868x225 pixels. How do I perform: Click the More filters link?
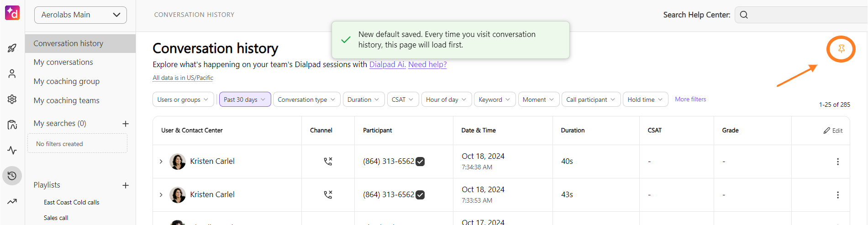[690, 99]
